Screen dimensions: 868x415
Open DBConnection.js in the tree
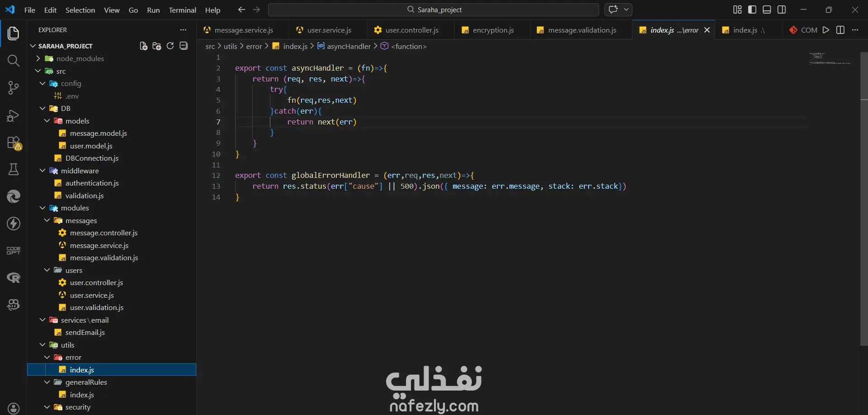tap(92, 158)
